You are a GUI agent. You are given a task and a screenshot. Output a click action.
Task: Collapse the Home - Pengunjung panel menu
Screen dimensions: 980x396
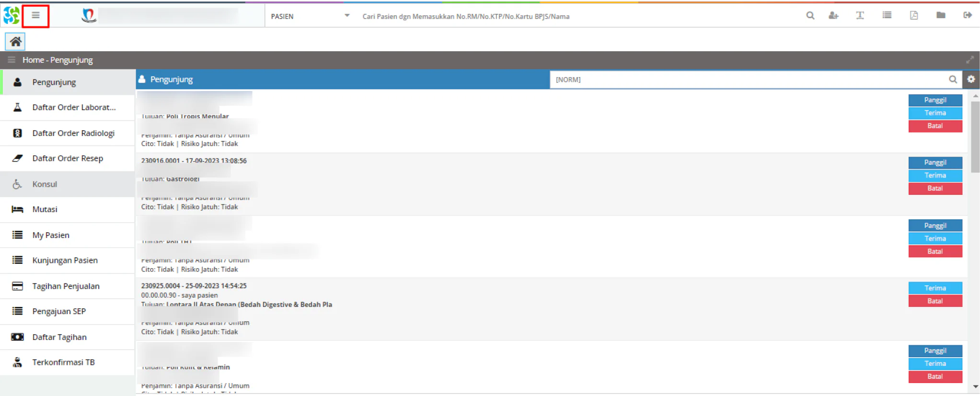coord(12,60)
